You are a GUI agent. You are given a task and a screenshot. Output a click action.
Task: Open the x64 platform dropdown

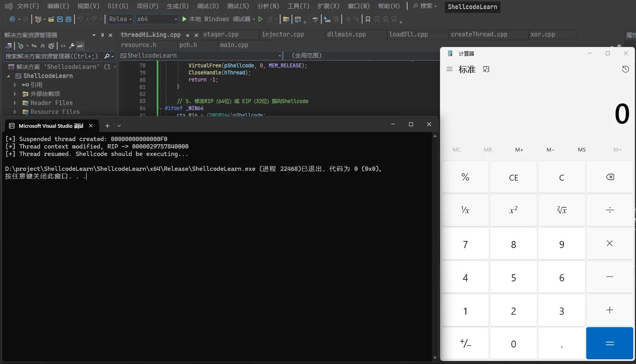pyautogui.click(x=157, y=19)
